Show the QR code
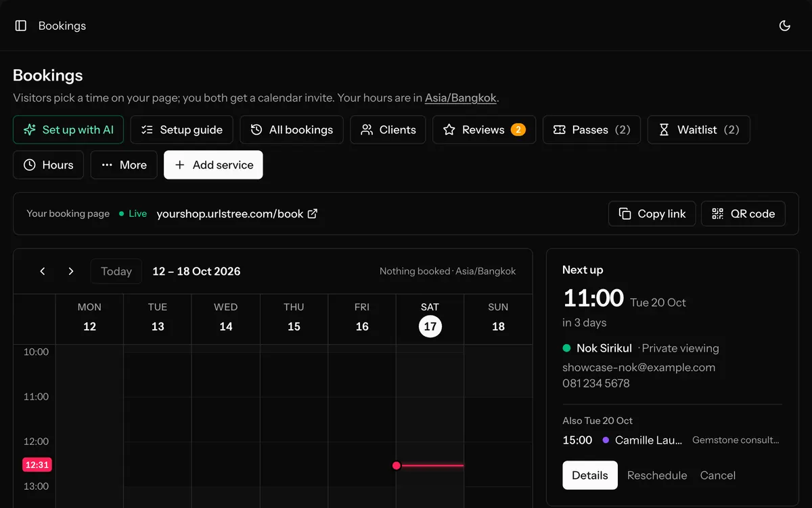The height and width of the screenshot is (508, 812). (743, 213)
